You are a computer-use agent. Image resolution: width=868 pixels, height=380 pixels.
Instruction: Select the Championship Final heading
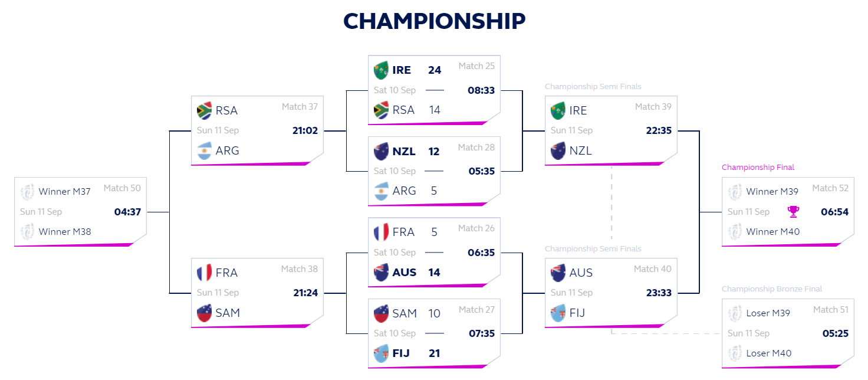[758, 168]
